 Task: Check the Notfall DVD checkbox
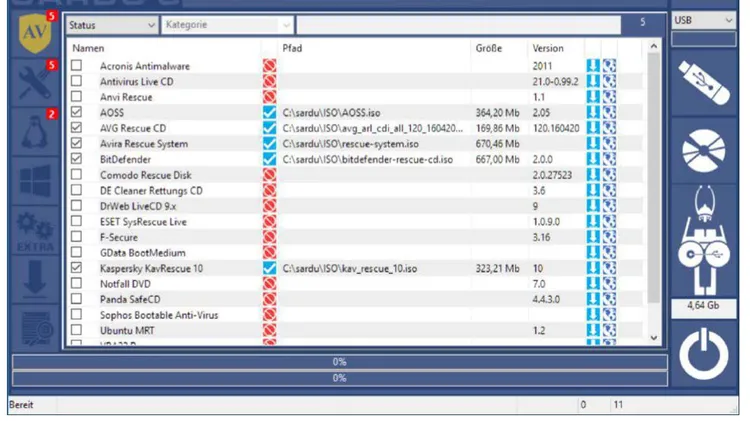coord(77,283)
